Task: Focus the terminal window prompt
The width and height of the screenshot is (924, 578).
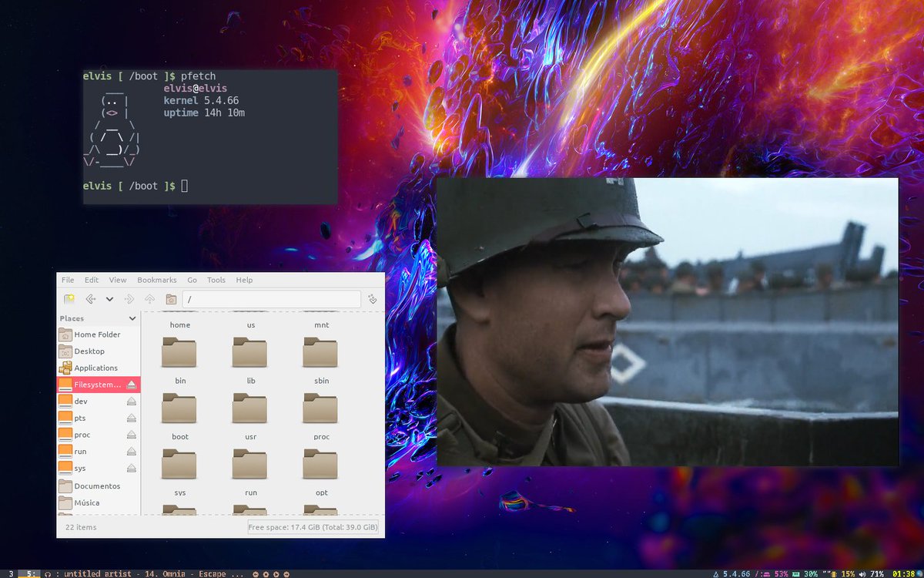Action: (x=210, y=137)
